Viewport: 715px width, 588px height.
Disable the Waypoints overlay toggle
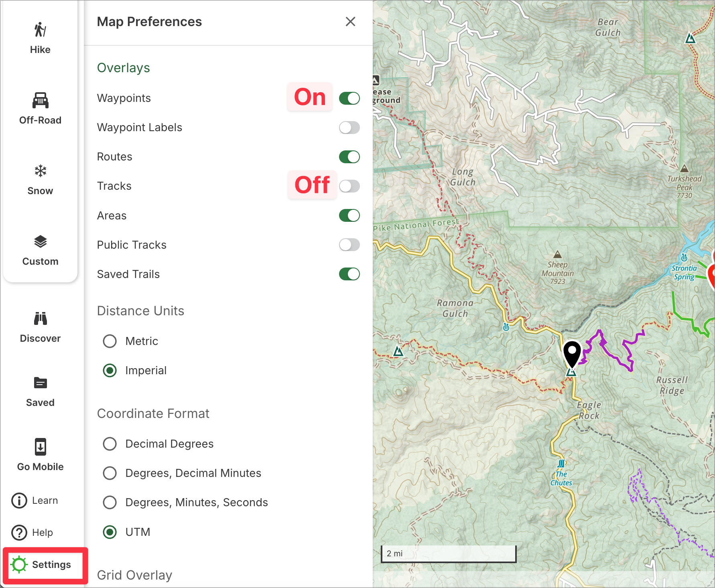coord(349,98)
